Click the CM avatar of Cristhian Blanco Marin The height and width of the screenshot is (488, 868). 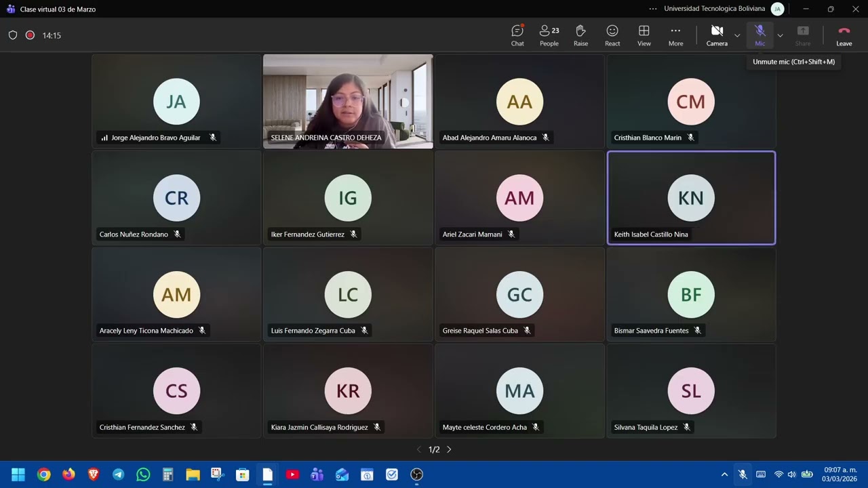point(691,102)
